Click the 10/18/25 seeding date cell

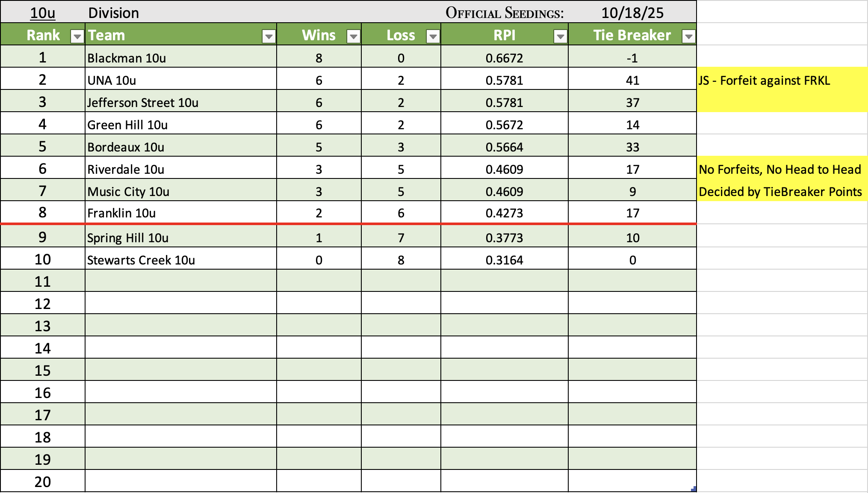(x=632, y=13)
